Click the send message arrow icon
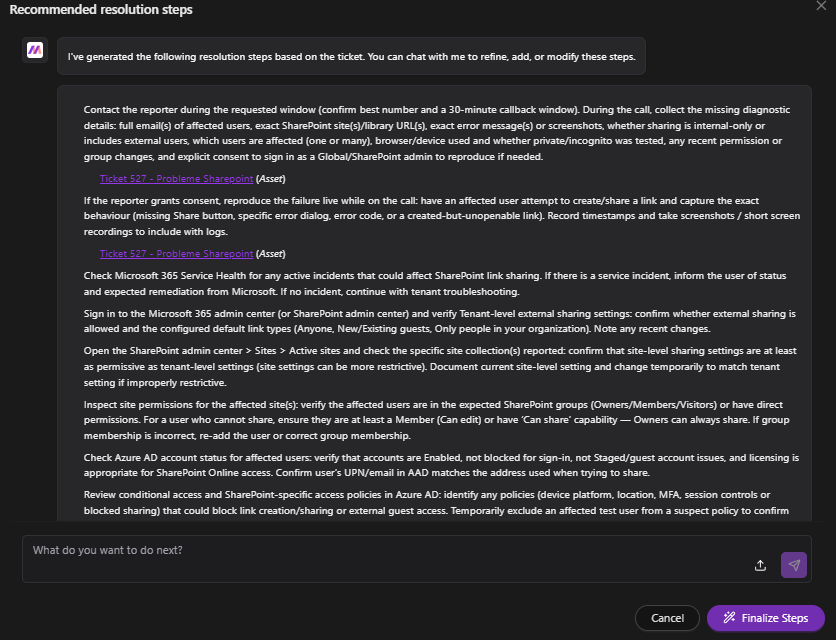Viewport: 836px width, 640px height. (793, 565)
